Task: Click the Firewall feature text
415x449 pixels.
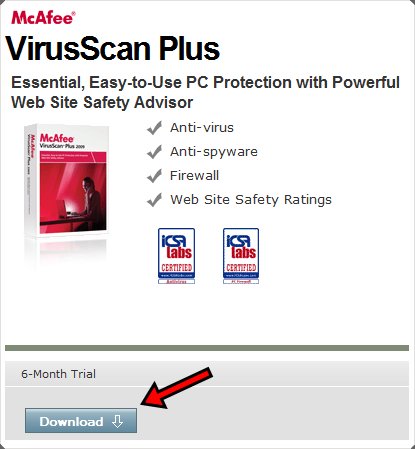Action: pos(194,176)
